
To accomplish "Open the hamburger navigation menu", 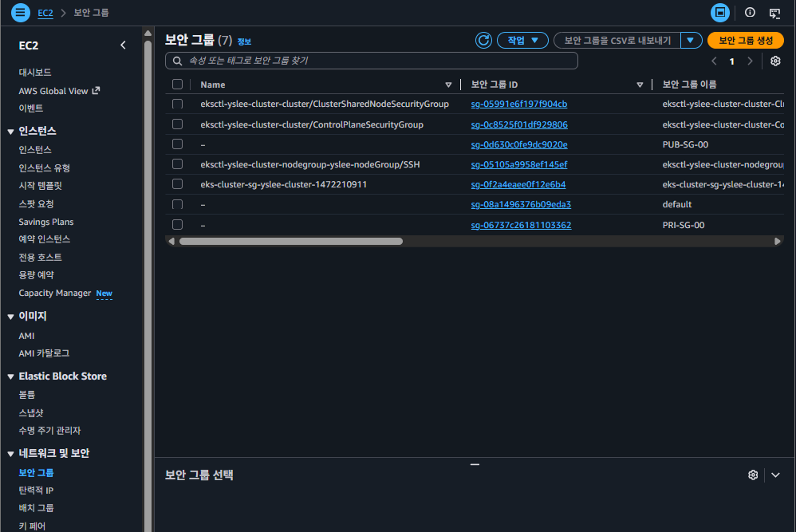I will [20, 12].
